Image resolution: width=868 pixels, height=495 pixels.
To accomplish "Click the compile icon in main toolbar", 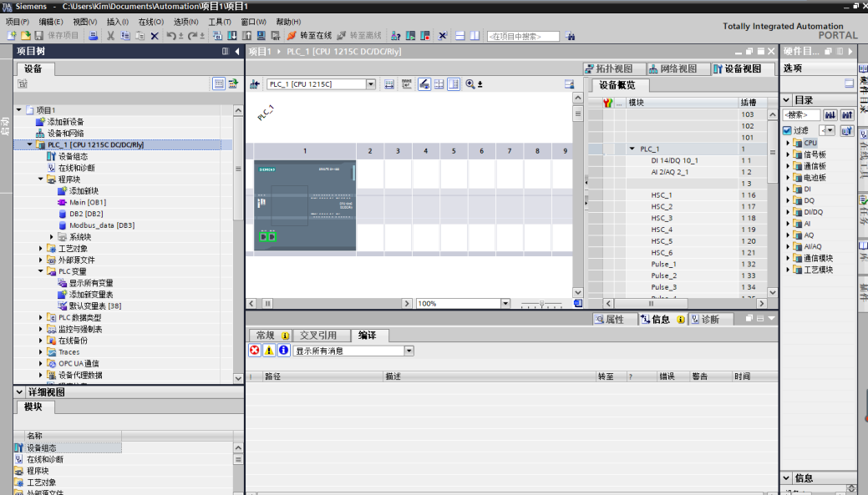I will pyautogui.click(x=217, y=35).
